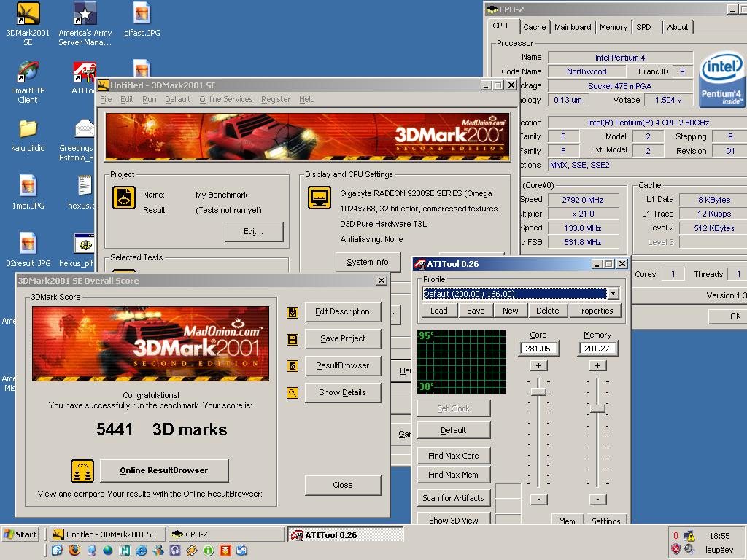Decrease Memory clock with minus button
Image resolution: width=747 pixels, height=560 pixels.
tap(598, 499)
